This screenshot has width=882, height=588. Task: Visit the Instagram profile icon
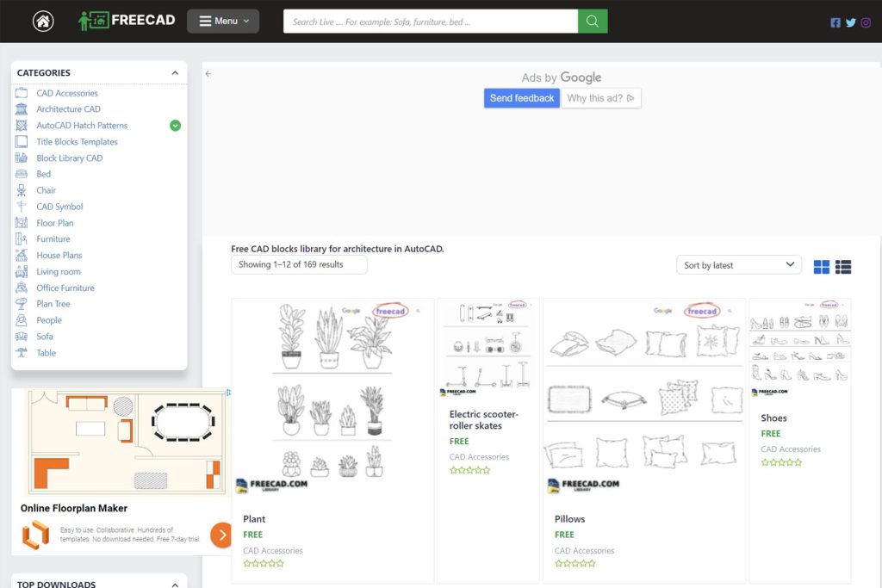tap(866, 22)
